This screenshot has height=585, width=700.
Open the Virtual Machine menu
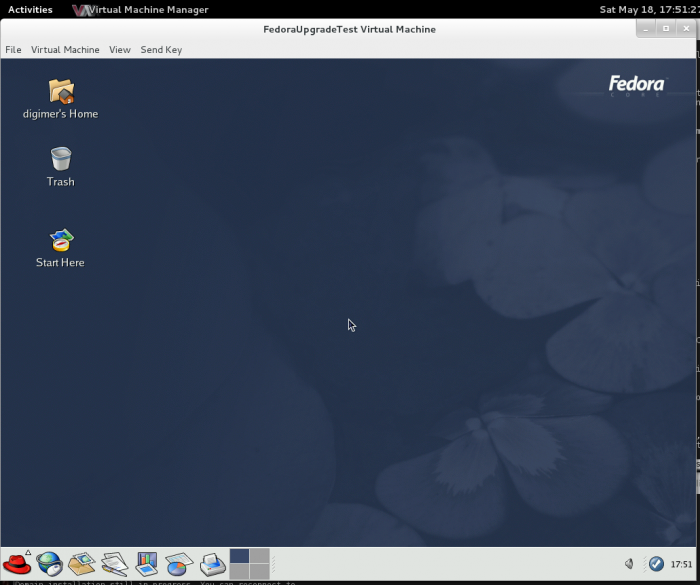point(65,49)
